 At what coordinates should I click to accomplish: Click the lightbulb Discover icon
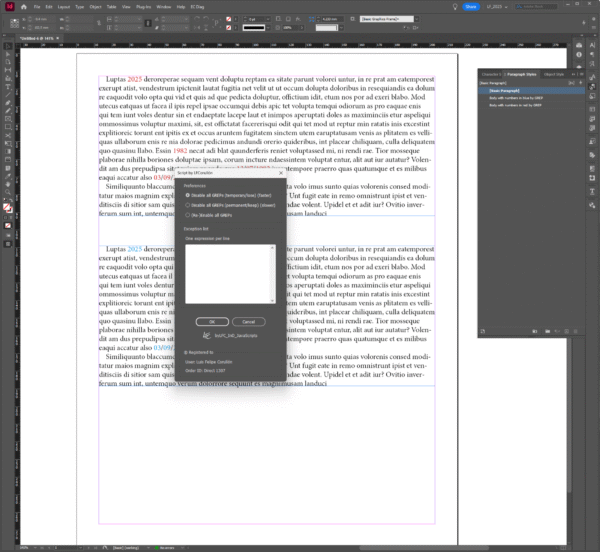coord(455,7)
